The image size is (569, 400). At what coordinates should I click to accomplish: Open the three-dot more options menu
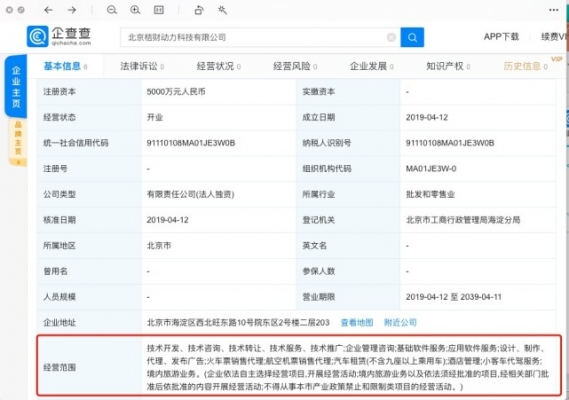pyautogui.click(x=554, y=10)
